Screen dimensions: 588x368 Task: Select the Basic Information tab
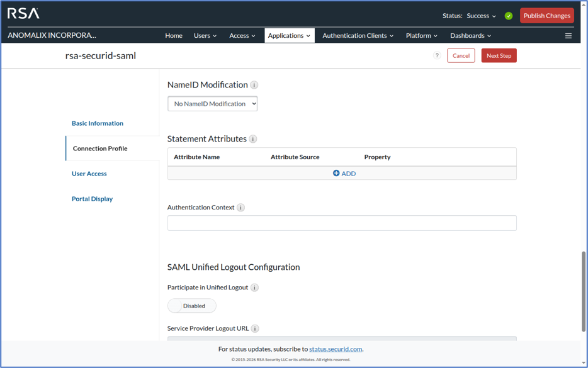[98, 123]
